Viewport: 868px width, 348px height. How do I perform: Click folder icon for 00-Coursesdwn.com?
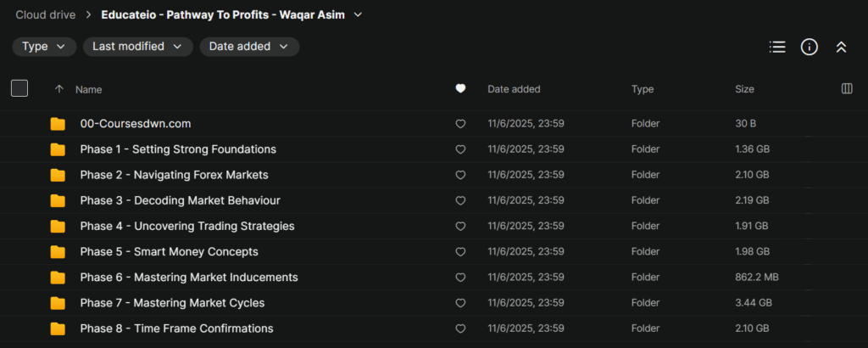point(58,124)
